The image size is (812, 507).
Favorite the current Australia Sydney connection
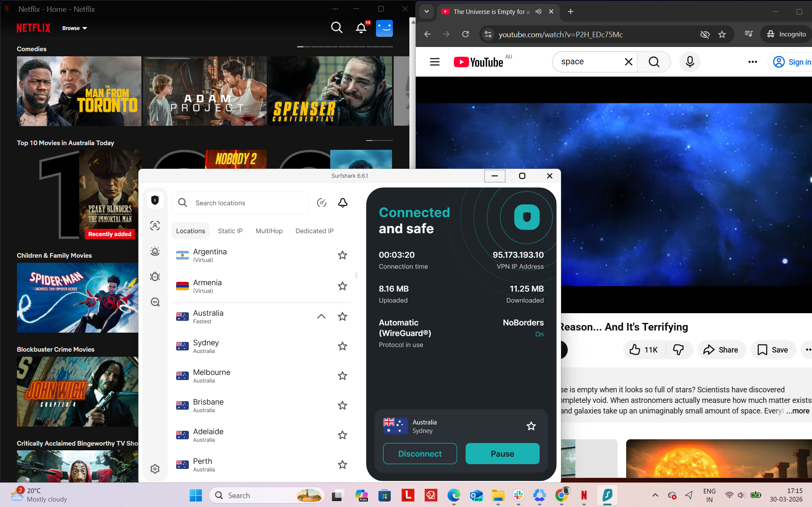pos(531,426)
